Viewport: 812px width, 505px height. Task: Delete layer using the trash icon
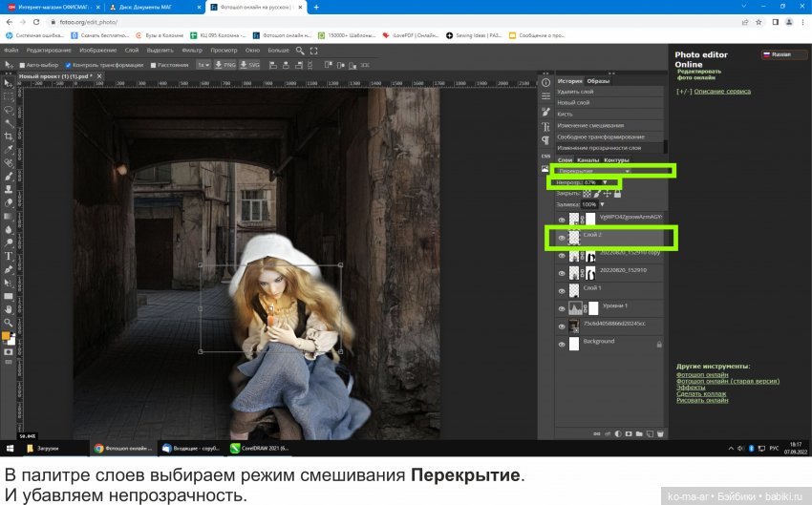(x=660, y=433)
